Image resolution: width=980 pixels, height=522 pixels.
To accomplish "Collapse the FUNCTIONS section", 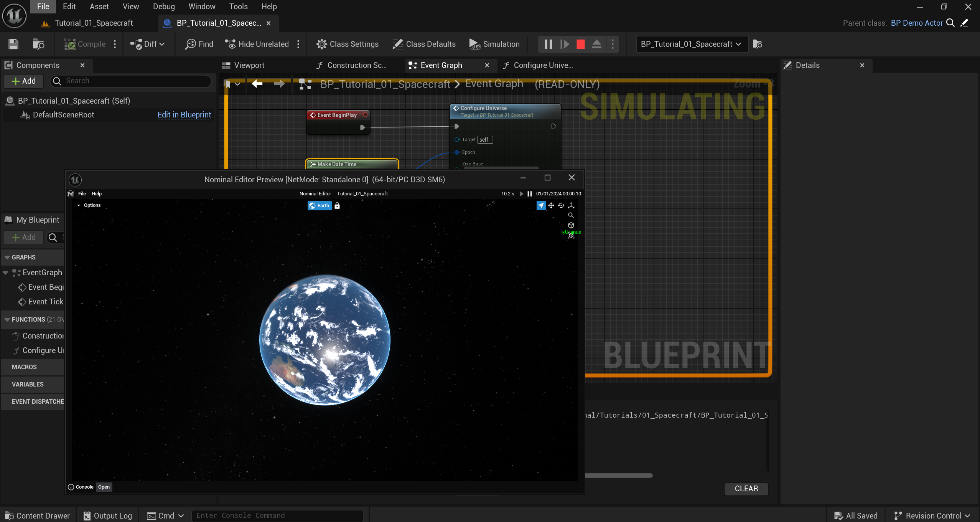I will [7, 319].
